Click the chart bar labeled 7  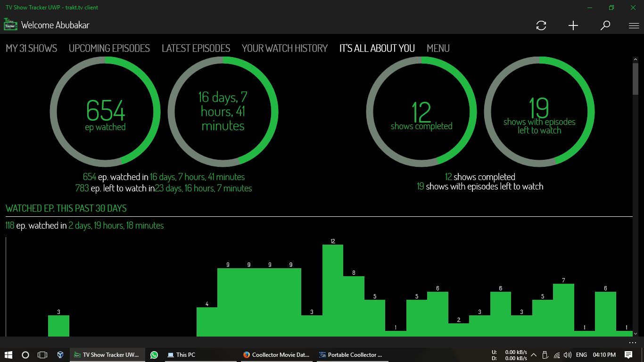[563, 310]
